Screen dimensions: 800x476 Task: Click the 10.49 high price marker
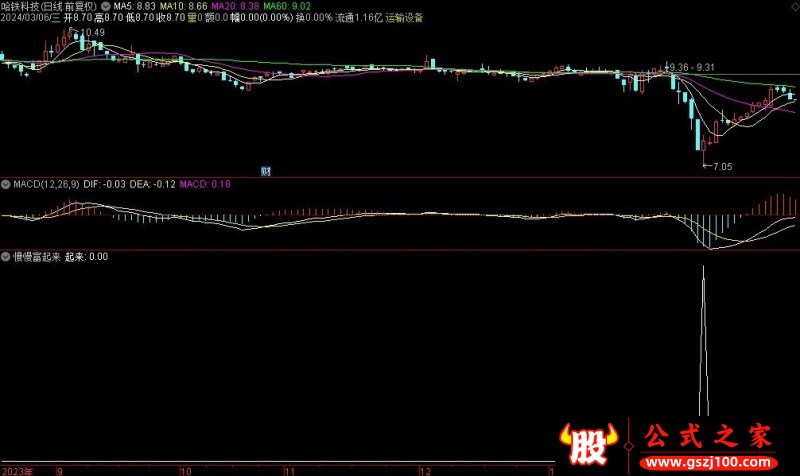pos(92,33)
